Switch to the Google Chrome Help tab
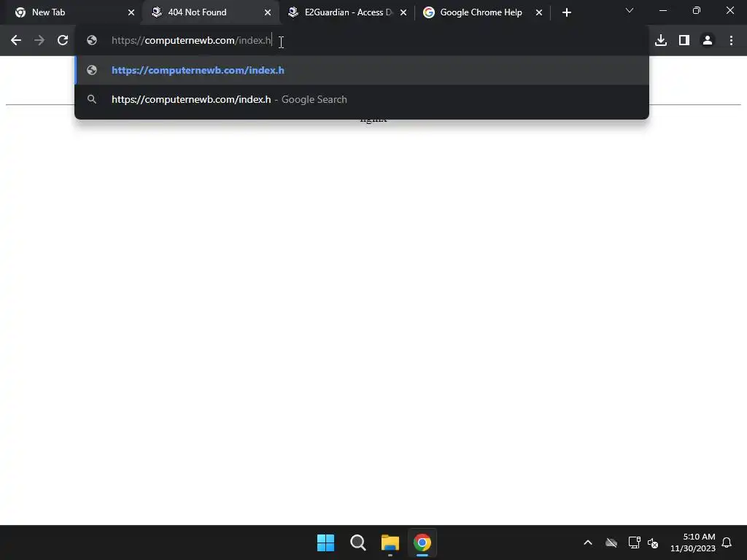Viewport: 747px width, 560px height. click(x=483, y=12)
